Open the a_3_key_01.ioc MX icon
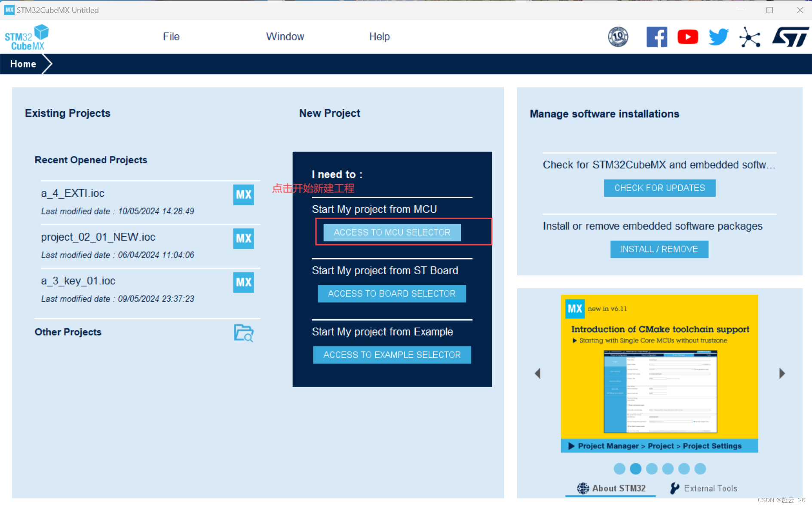This screenshot has height=507, width=812. 243,282
